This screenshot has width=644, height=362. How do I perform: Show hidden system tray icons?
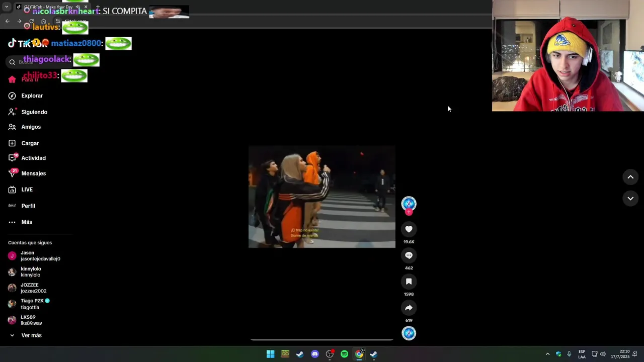coord(547,354)
